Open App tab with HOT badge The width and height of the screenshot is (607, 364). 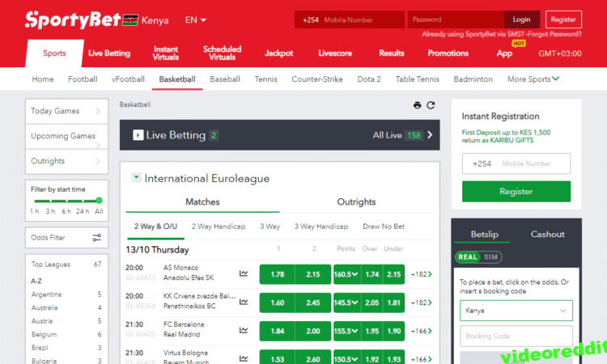coord(504,53)
